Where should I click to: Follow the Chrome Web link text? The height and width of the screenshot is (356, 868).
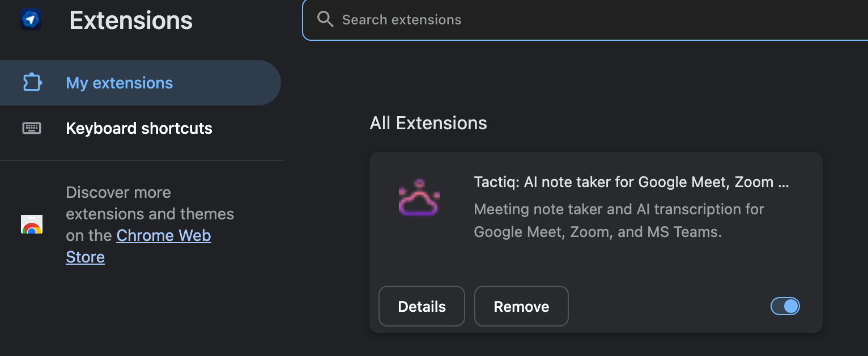pyautogui.click(x=164, y=236)
